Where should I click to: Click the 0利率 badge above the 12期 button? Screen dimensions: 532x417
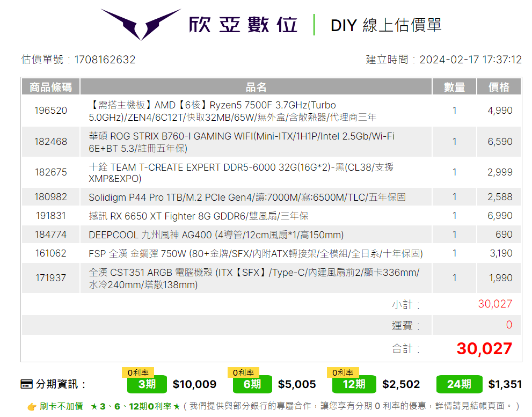click(342, 370)
